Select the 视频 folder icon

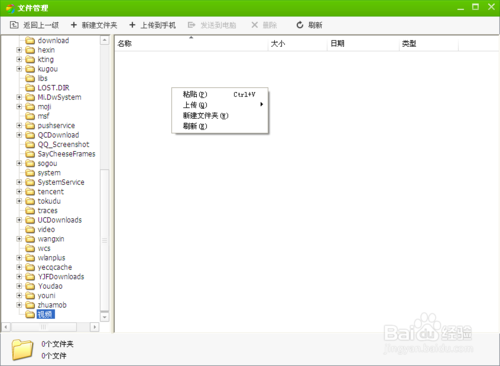(30, 314)
